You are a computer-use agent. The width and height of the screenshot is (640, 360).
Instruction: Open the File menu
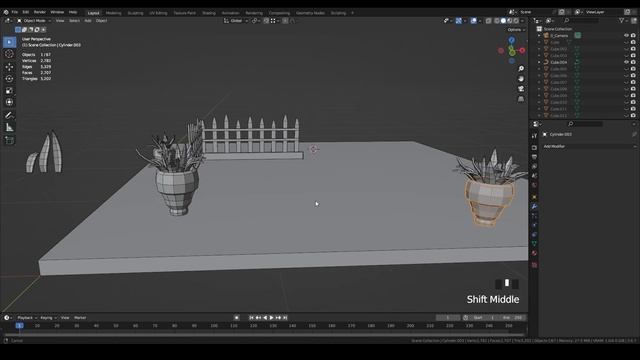(15, 12)
